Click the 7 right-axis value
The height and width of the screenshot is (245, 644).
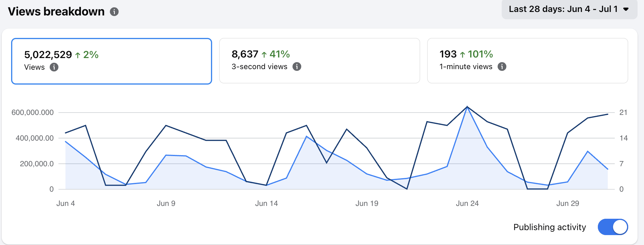(x=622, y=164)
